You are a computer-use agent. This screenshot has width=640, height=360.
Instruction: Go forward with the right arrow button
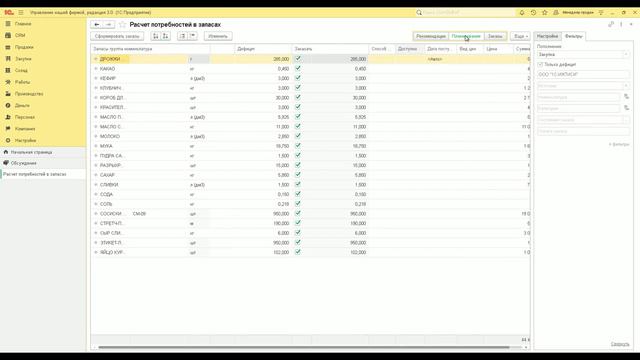(108, 24)
